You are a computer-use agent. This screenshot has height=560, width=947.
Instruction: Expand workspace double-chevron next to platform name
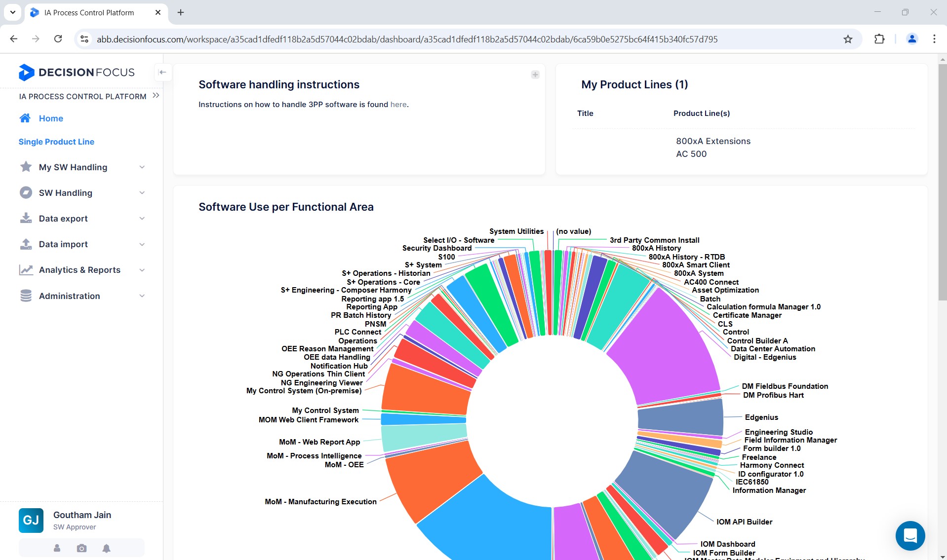[156, 95]
